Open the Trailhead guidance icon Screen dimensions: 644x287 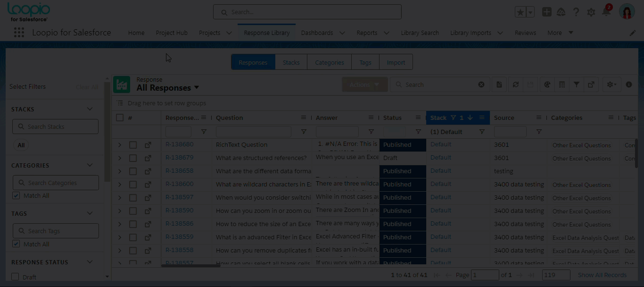coord(561,12)
